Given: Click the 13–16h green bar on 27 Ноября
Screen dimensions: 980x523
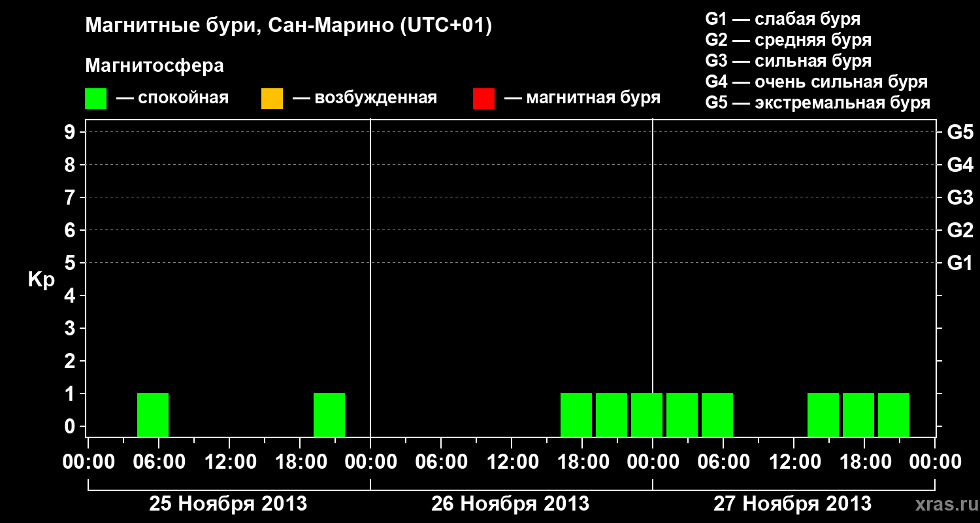Looking at the screenshot, I should (x=823, y=414).
